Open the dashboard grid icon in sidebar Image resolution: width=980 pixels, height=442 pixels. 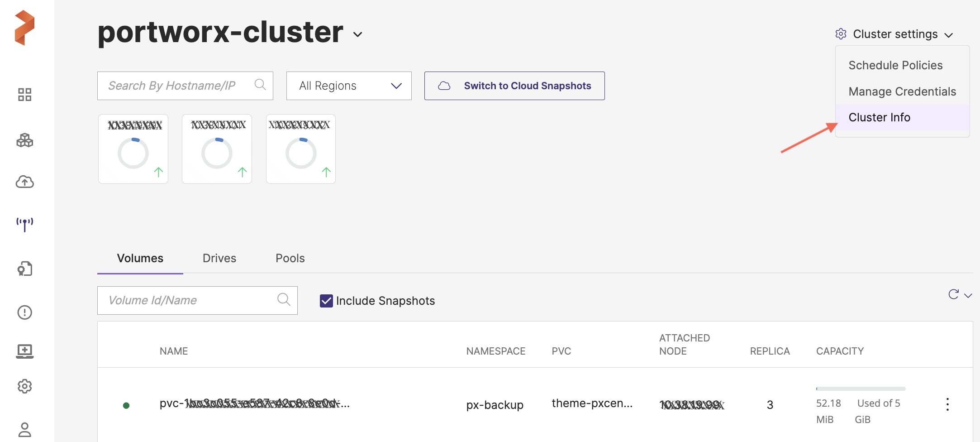[x=24, y=95]
